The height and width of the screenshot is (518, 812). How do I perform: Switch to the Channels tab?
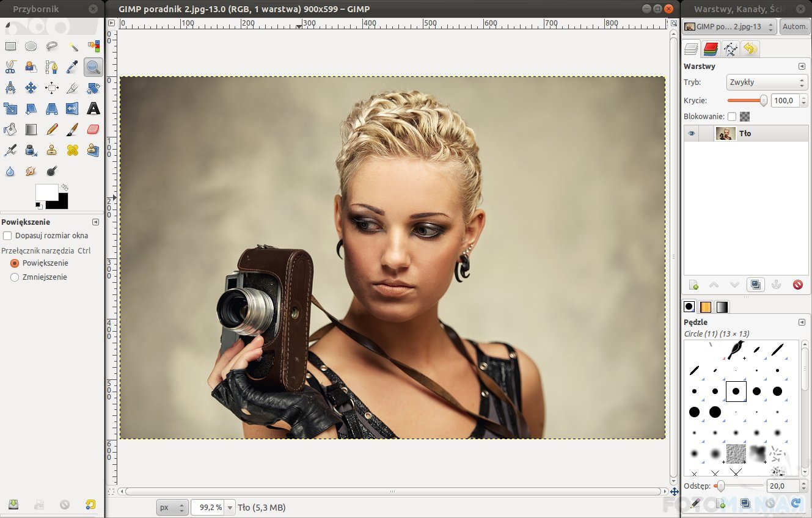[710, 49]
